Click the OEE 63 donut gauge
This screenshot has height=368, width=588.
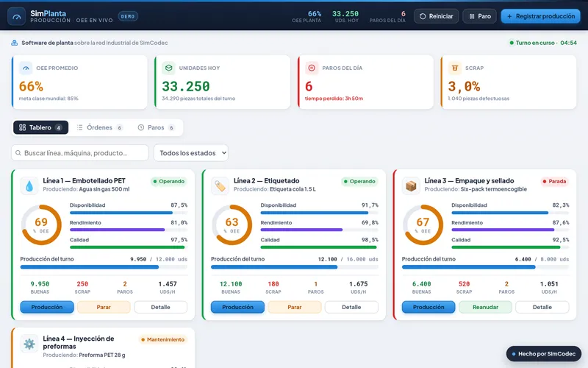[232, 225]
